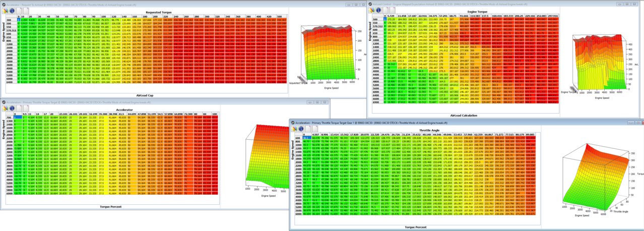Select row header 700 in Accelerator table

[9, 118]
